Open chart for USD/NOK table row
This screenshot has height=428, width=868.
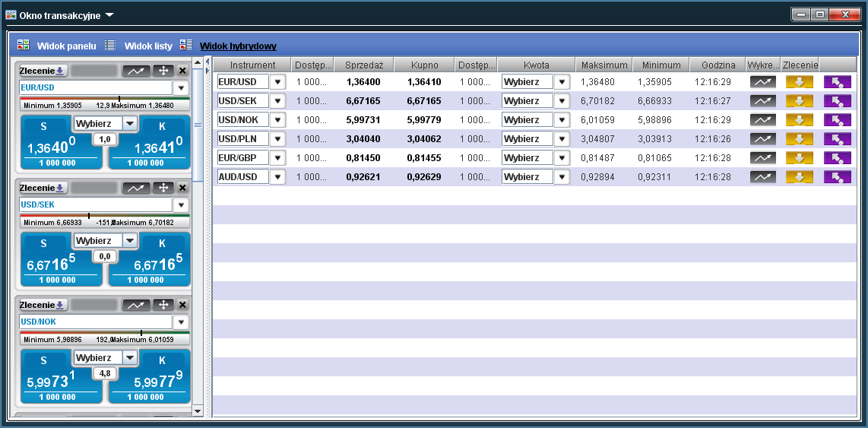763,119
